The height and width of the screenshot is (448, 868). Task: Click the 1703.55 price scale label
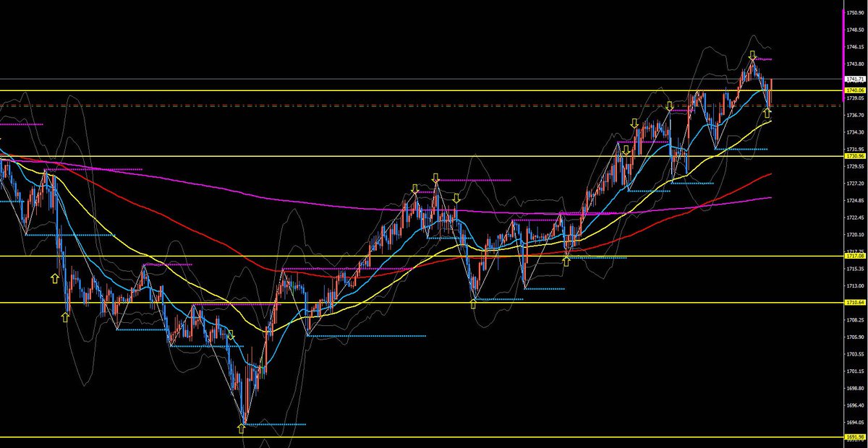point(856,355)
